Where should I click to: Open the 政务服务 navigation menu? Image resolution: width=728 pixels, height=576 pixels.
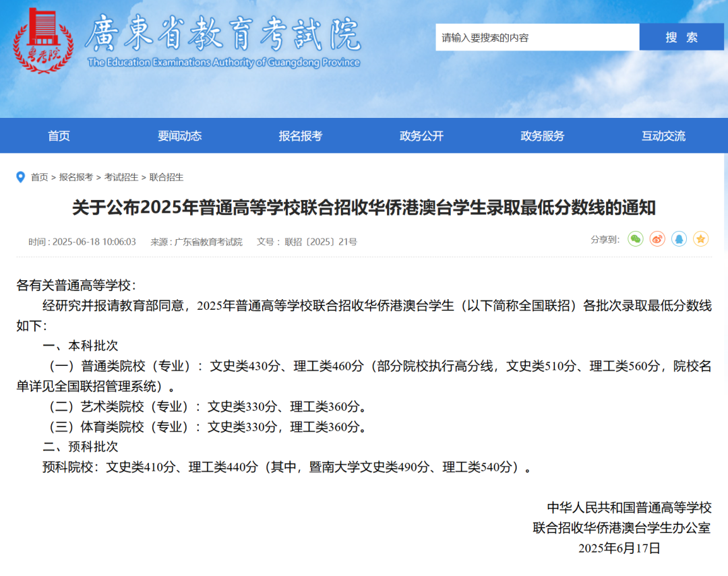tap(542, 136)
